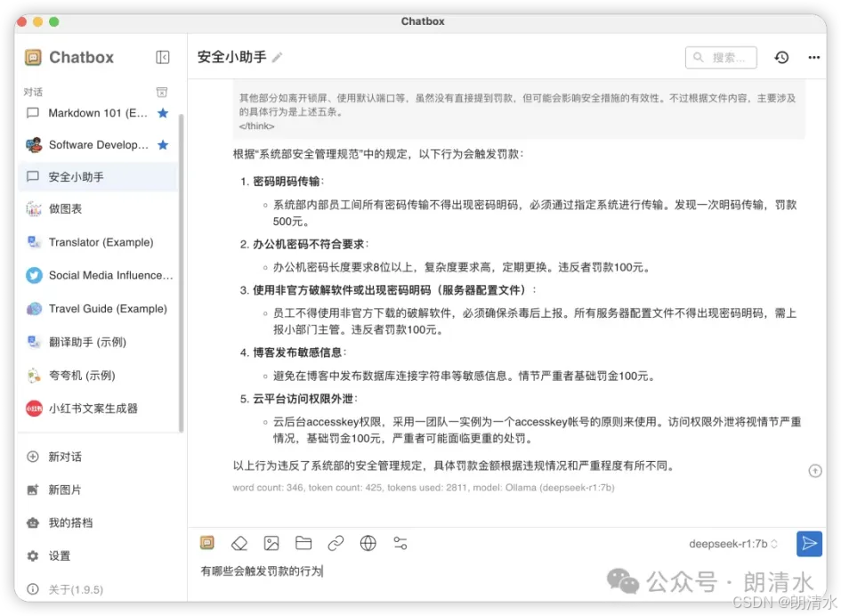This screenshot has width=841, height=616.
Task: Click the </think> tag text
Action: (256, 126)
